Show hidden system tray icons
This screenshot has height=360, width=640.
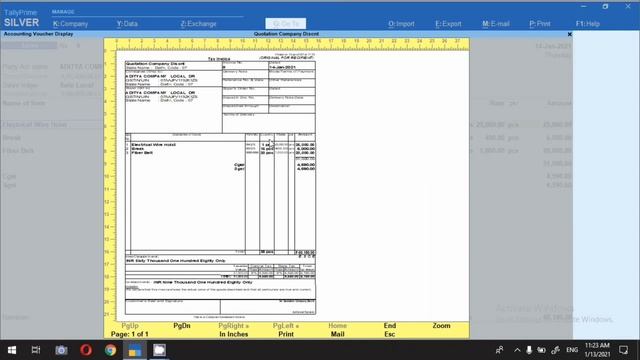(517, 350)
